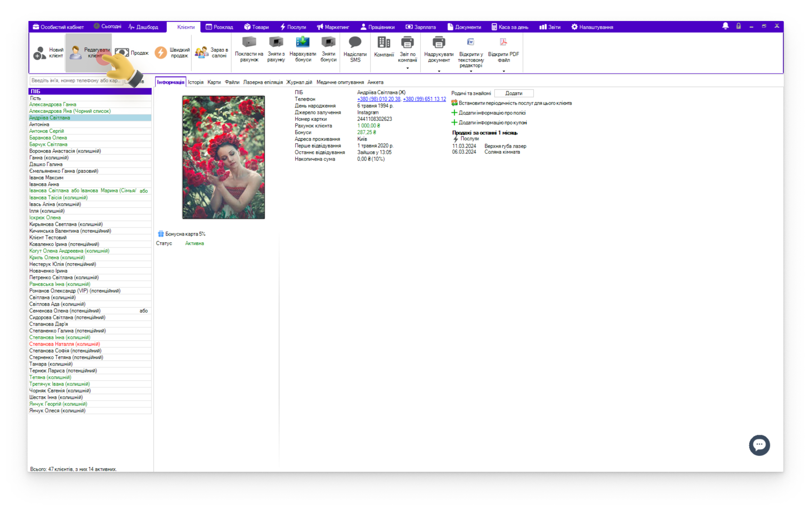Click the Бонусна карта 5% gift icon
The width and height of the screenshot is (812, 508).
tap(161, 234)
